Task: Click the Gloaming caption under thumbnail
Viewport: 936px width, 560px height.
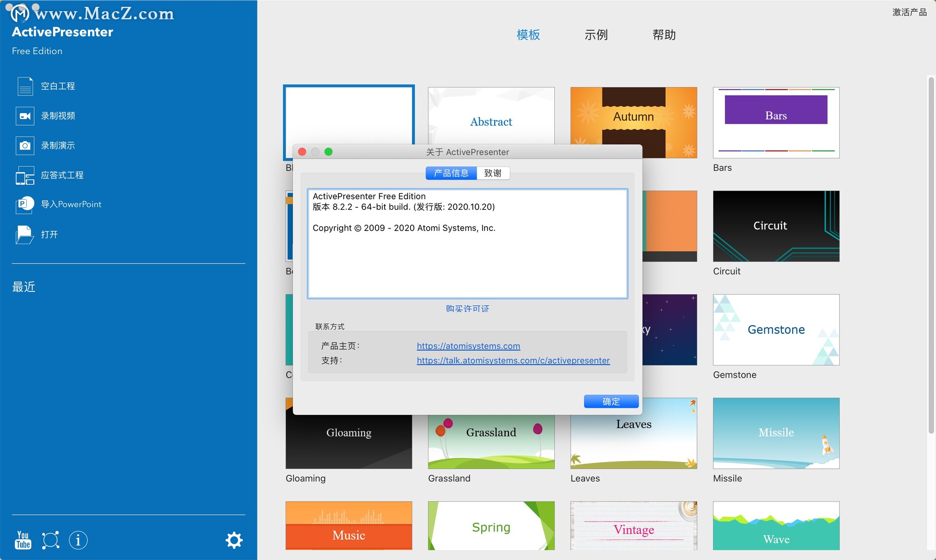Action: [x=306, y=479]
